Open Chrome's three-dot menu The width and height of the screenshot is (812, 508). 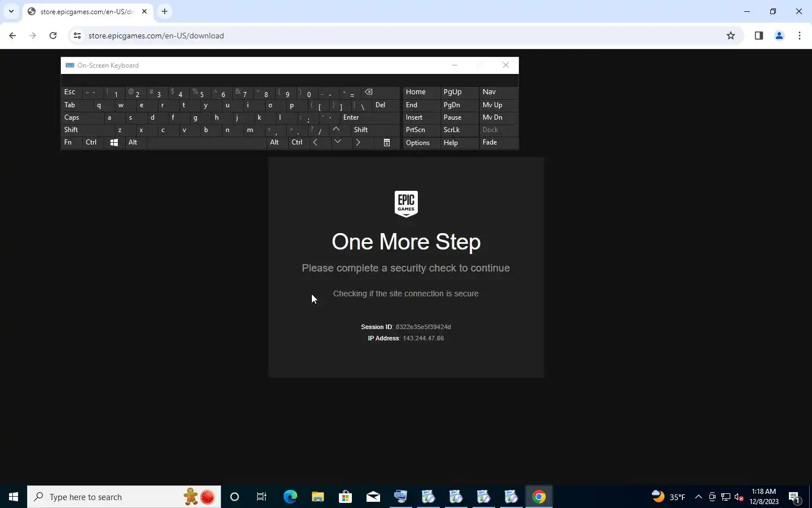[x=800, y=36]
